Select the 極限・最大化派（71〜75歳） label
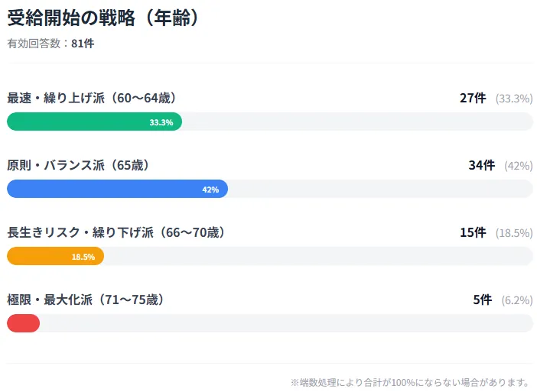This screenshot has width=537, height=392. pyautogui.click(x=86, y=300)
